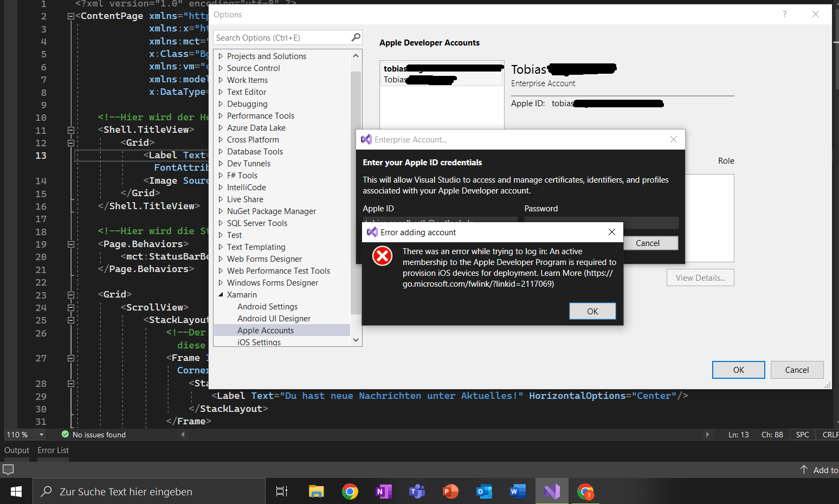Select Web Forms Designer option
Screen dimensions: 839x504
click(264, 259)
